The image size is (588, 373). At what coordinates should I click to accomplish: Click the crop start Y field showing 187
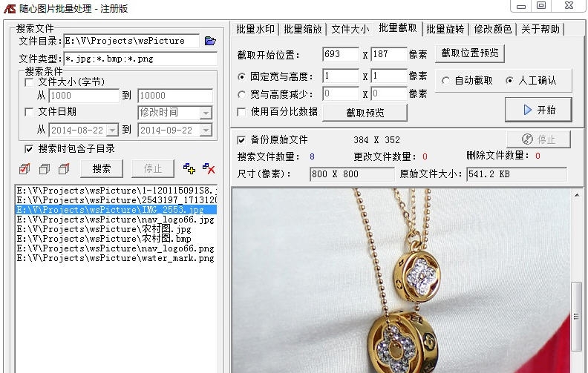point(389,54)
